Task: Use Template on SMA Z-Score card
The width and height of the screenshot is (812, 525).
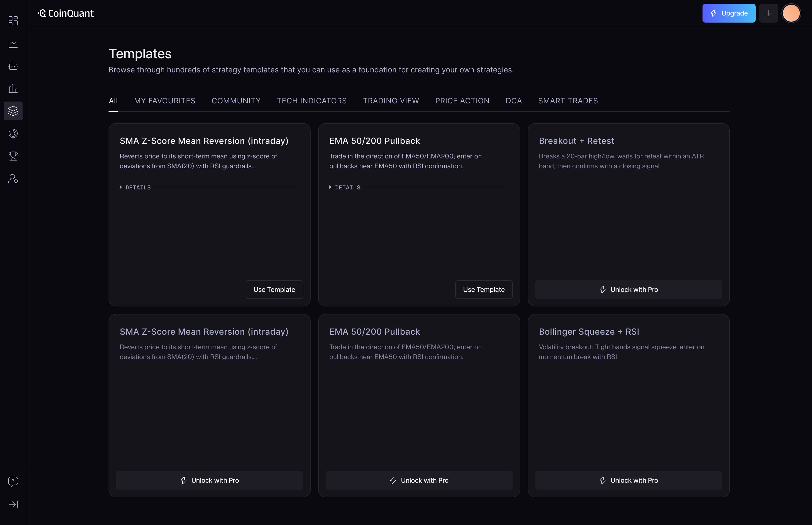Action: [274, 290]
